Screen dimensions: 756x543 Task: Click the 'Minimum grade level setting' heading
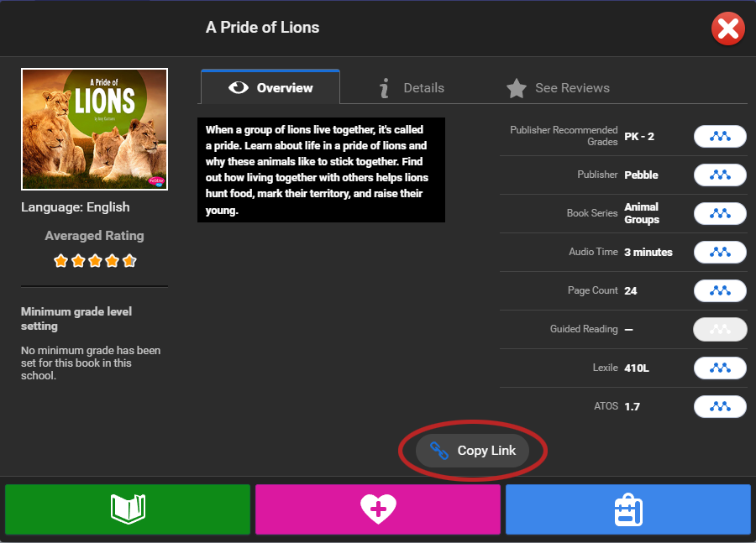(x=76, y=318)
